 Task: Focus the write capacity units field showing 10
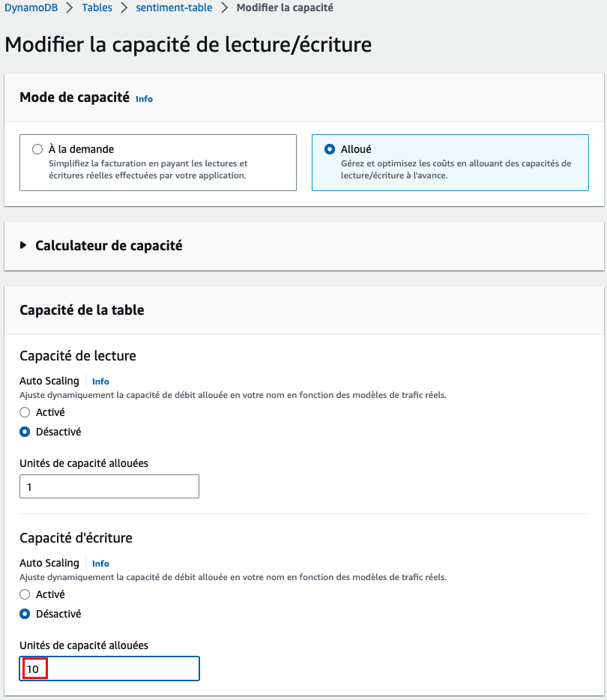tap(109, 669)
